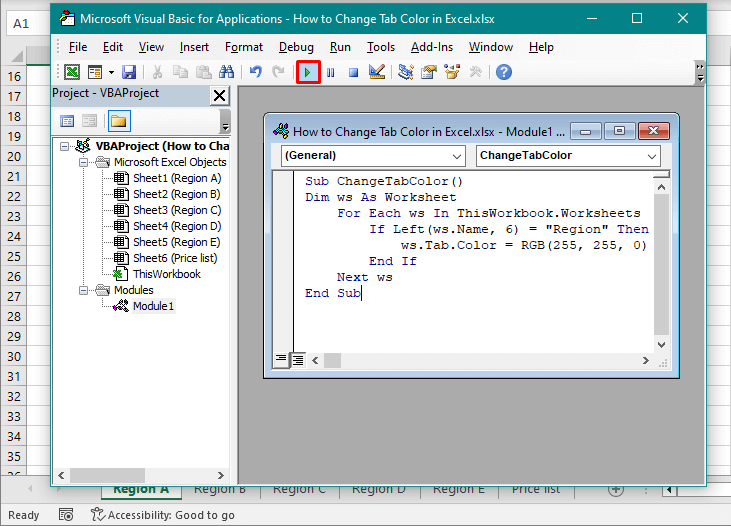This screenshot has height=526, width=731.
Task: Click the Break pause icon
Action: pos(331,72)
